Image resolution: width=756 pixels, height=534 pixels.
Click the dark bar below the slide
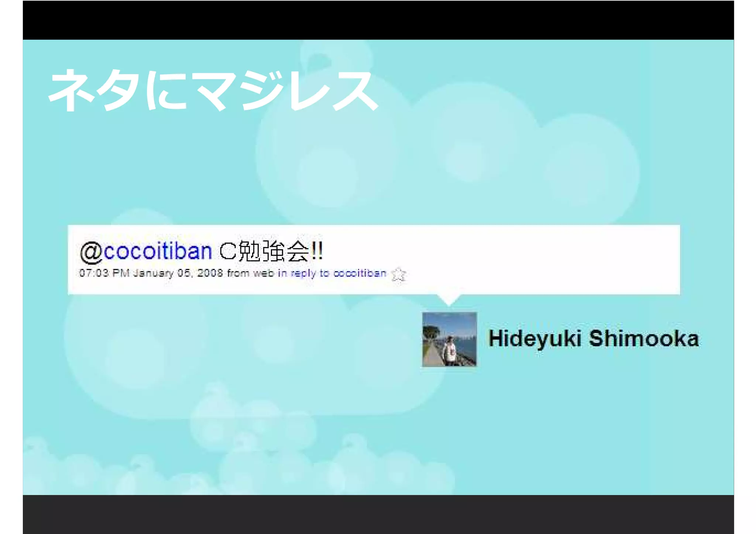pyautogui.click(x=378, y=514)
